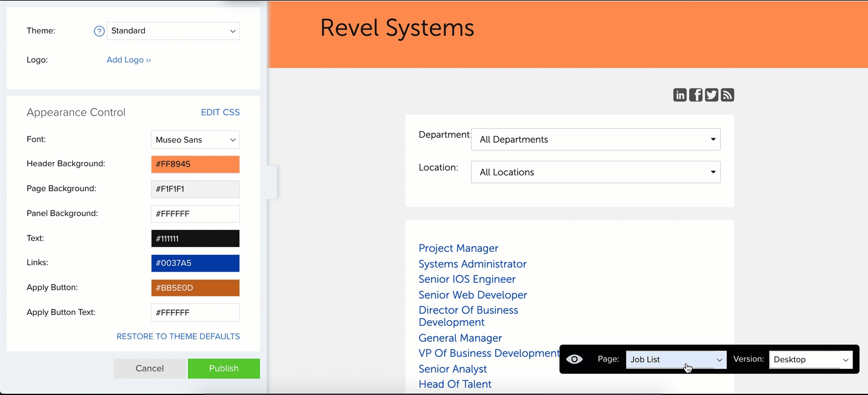Click Restore to Theme Defaults

(178, 336)
